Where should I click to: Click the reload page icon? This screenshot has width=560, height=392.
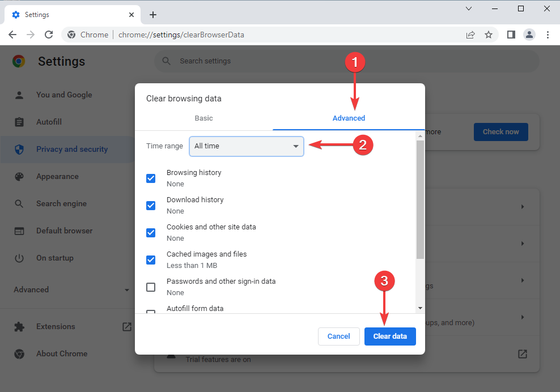49,35
